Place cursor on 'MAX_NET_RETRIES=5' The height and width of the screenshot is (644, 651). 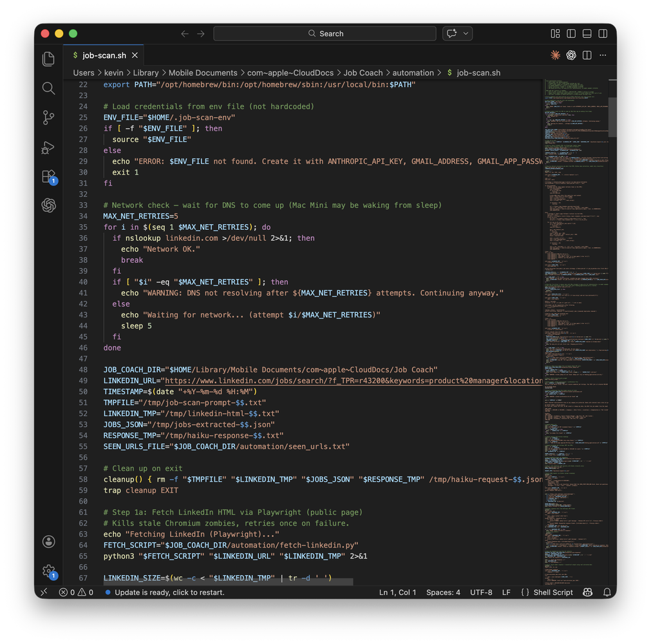point(141,216)
